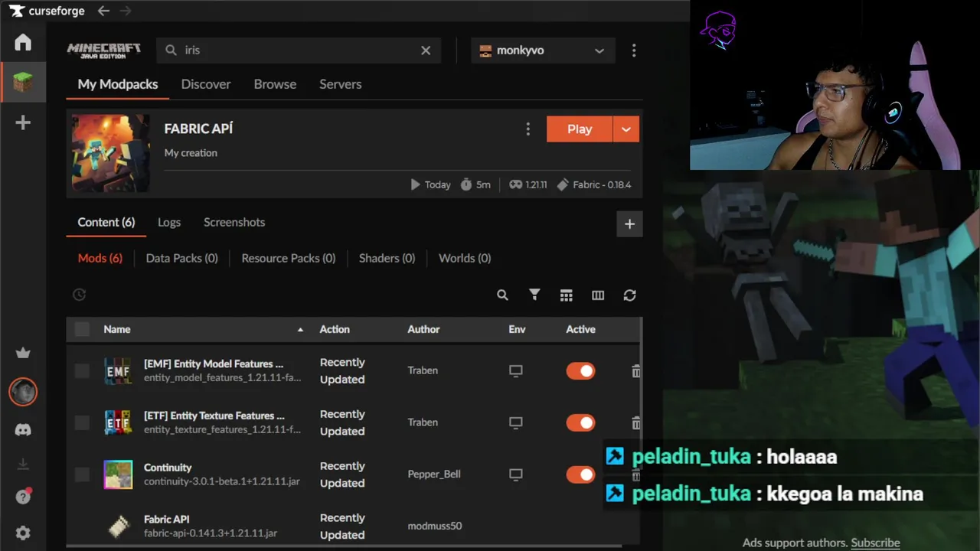Image resolution: width=980 pixels, height=551 pixels.
Task: Open FABRIC API modpack options menu
Action: [x=528, y=129]
